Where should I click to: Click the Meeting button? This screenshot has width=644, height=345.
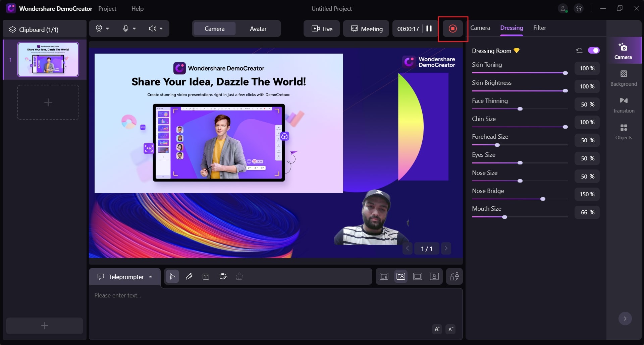(x=366, y=29)
